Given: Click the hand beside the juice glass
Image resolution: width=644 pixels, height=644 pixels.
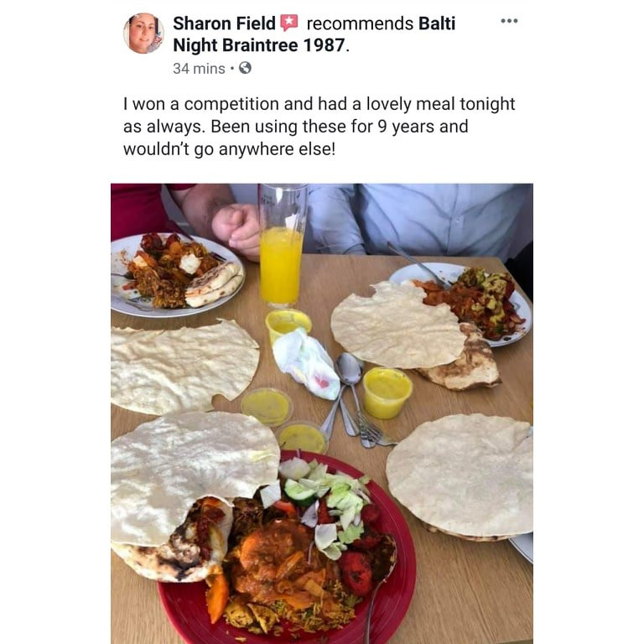Looking at the screenshot, I should point(236,230).
